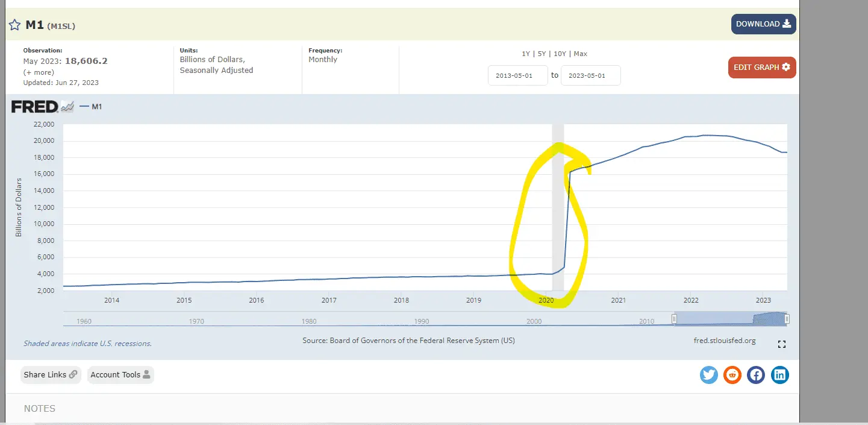Select the 5Y date range
The image size is (868, 425).
point(542,54)
